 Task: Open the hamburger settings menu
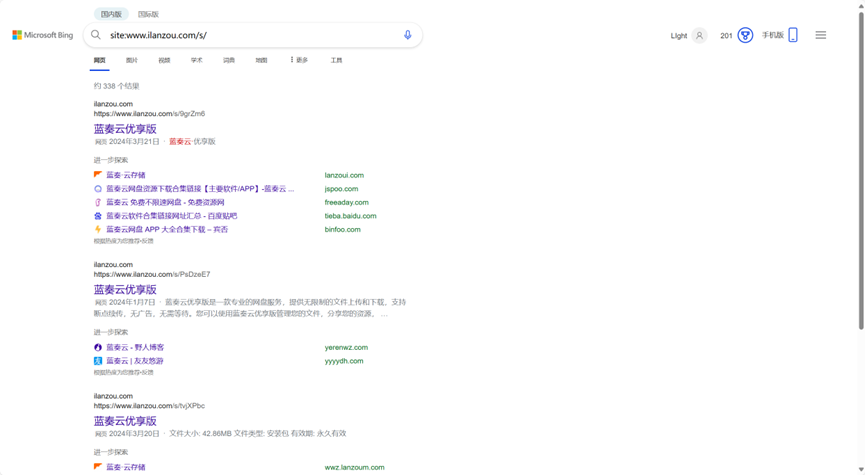821,35
